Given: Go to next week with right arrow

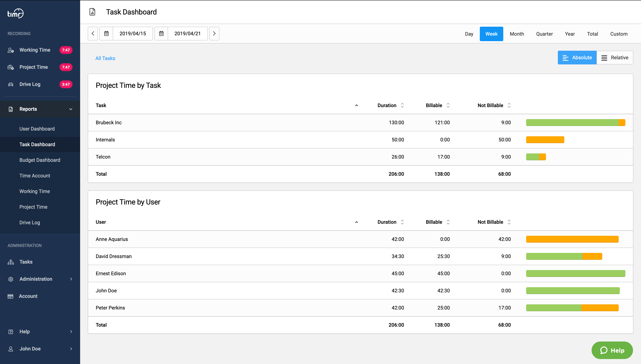Looking at the screenshot, I should pos(214,34).
